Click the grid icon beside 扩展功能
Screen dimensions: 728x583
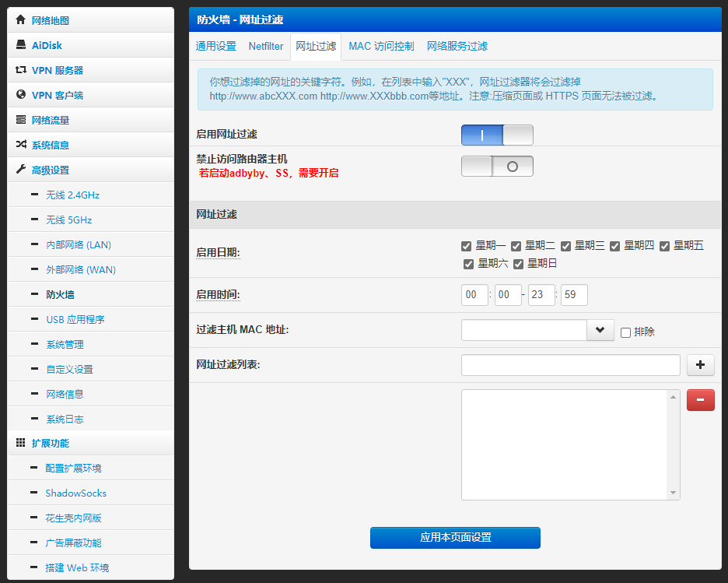click(21, 443)
